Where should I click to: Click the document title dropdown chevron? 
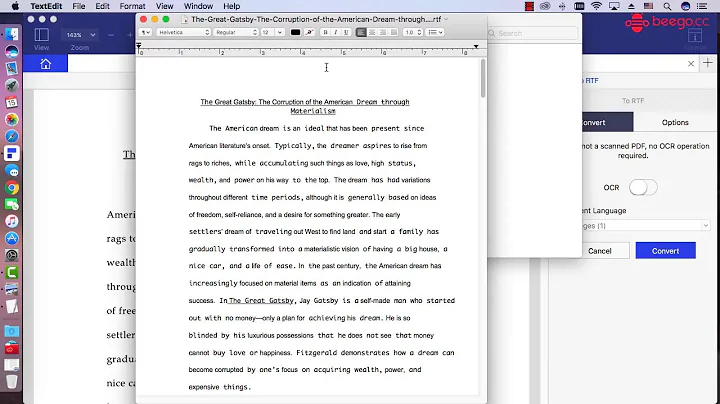pyautogui.click(x=446, y=19)
